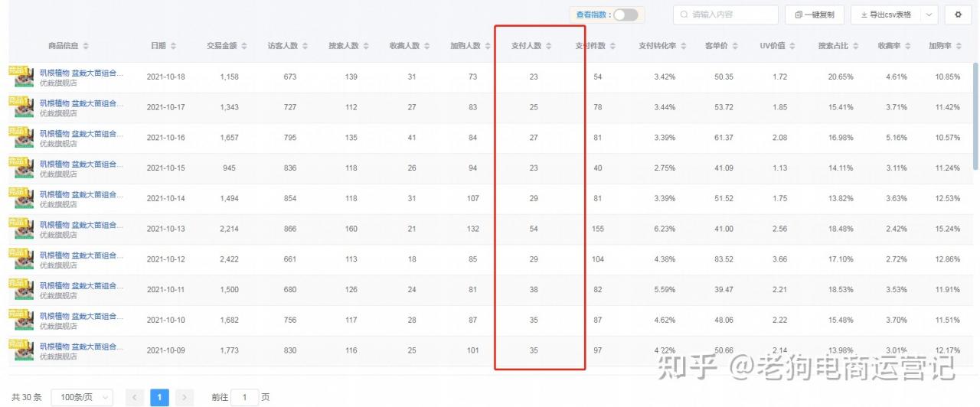Click 支付件数 value 155
Screen dimensions: 980x407
coord(597,229)
